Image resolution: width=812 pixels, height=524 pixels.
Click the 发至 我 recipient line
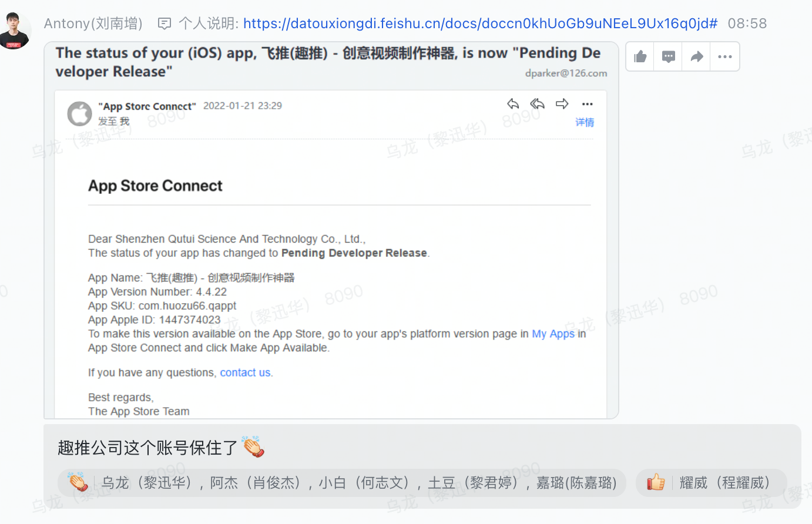tap(113, 122)
